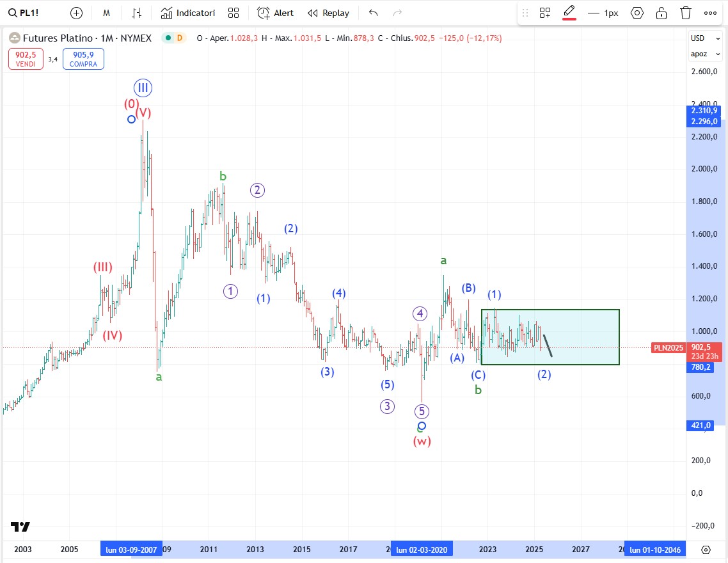Change the drawing line color pencil
The height and width of the screenshot is (563, 728).
pyautogui.click(x=569, y=13)
